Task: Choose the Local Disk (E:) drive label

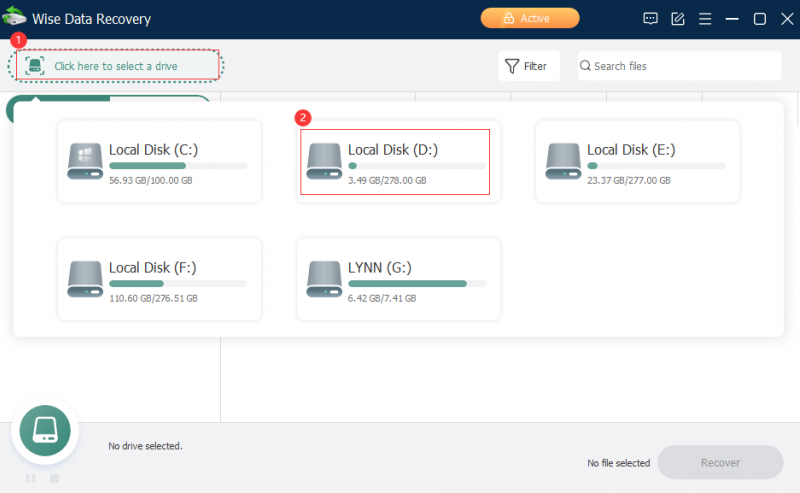Action: 631,150
